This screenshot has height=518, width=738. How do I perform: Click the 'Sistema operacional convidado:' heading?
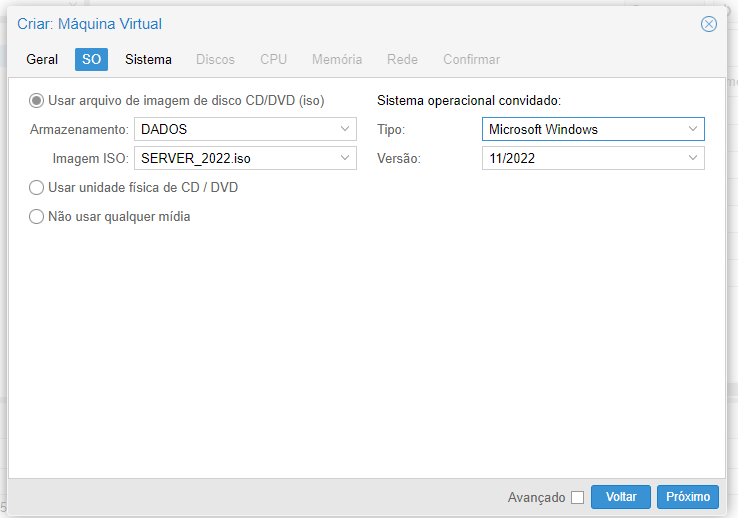pyautogui.click(x=469, y=101)
